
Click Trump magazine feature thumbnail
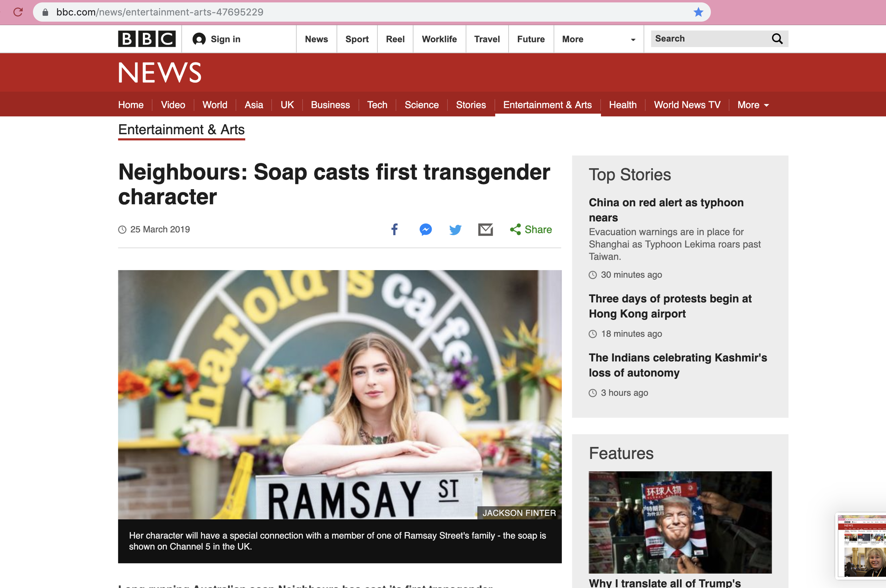click(680, 522)
